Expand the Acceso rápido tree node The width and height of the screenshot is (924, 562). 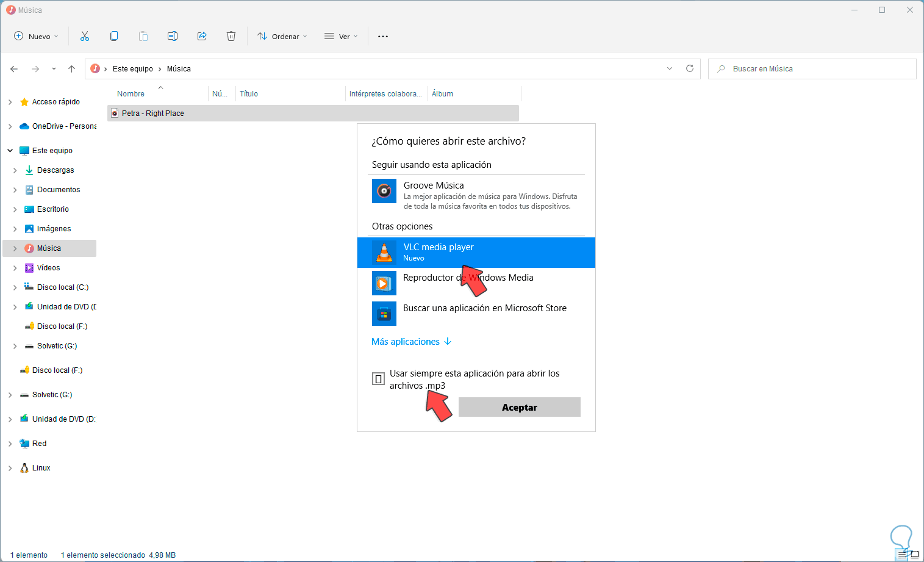click(10, 102)
